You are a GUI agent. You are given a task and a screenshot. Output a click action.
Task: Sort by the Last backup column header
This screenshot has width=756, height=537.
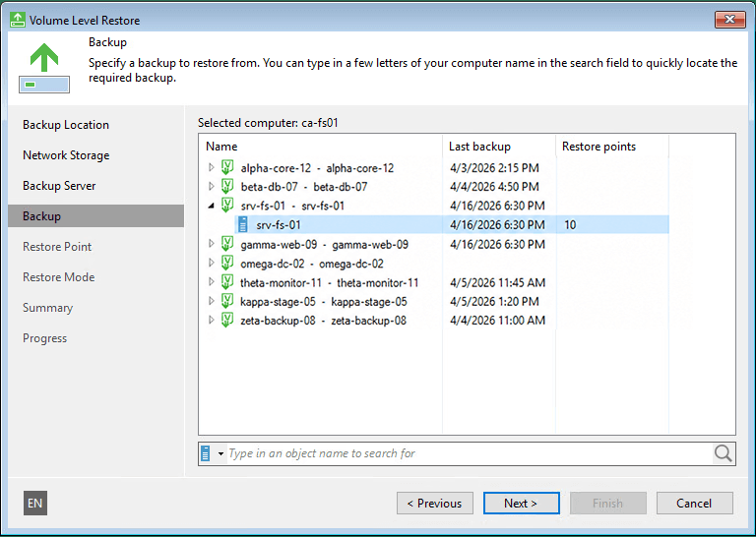tap(499, 147)
